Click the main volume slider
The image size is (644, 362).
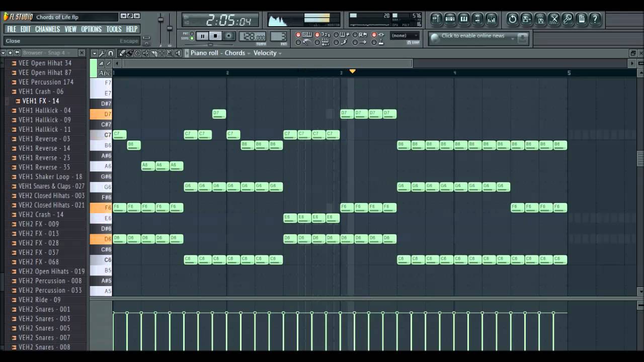pyautogui.click(x=161, y=20)
